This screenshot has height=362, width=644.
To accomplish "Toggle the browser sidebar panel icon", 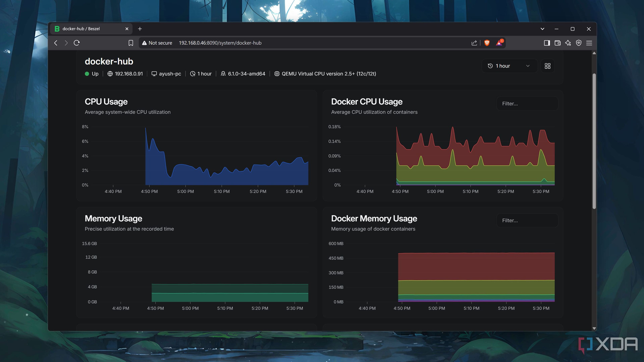I will click(x=547, y=43).
